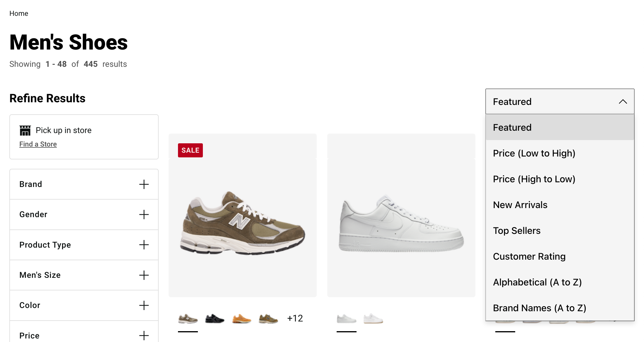Expand Brand filter with plus icon
This screenshot has width=644, height=342.
(x=144, y=184)
